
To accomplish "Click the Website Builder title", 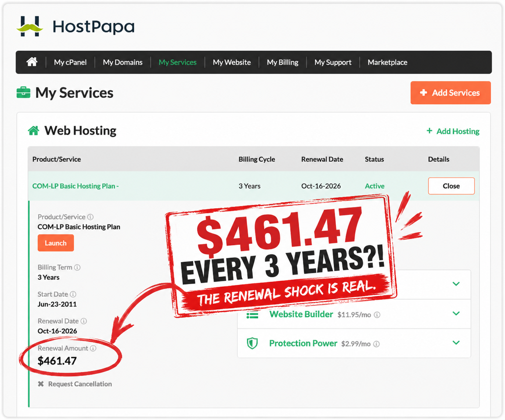I will [x=301, y=314].
